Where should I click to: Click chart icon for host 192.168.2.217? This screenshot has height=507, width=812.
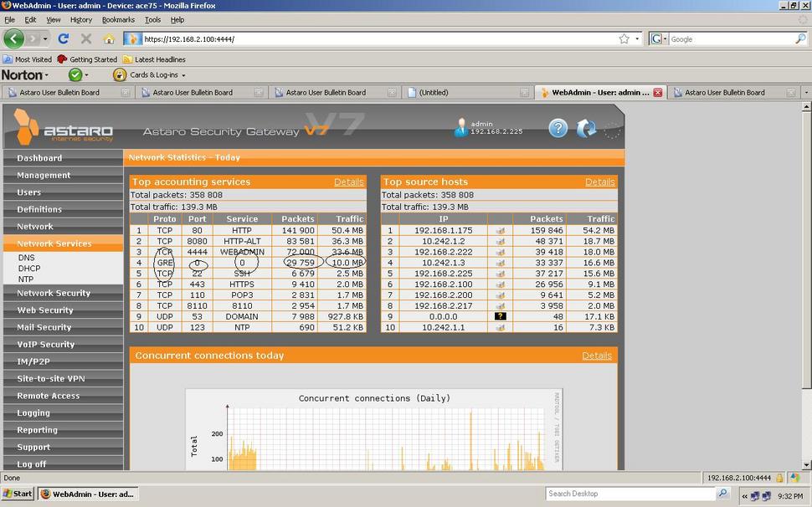[x=501, y=305]
